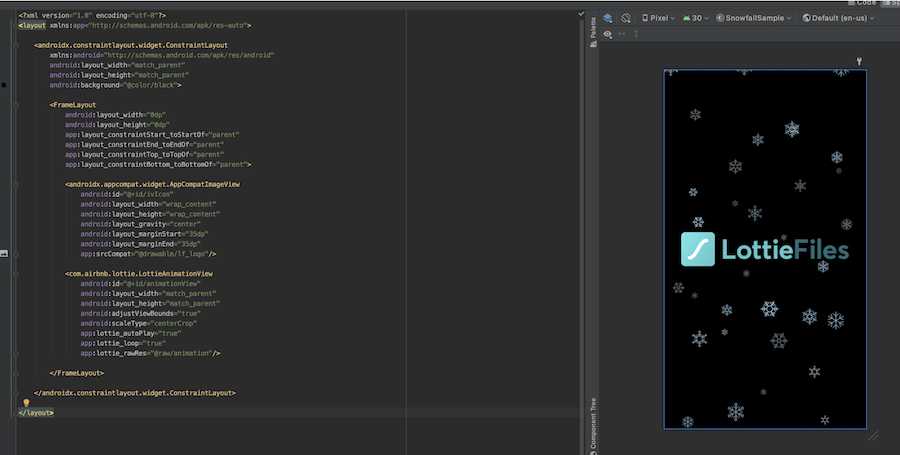Click androidx.appcompat.widget.AppCompatImageView tag name

[x=154, y=185]
